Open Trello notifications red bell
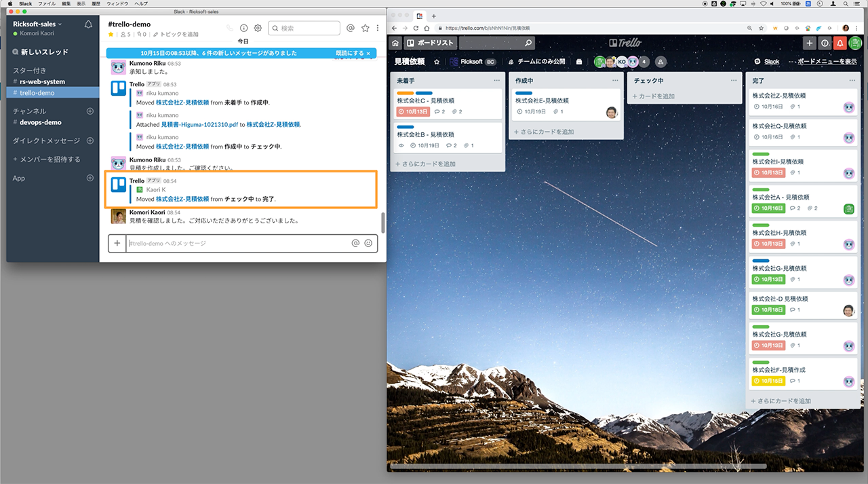The image size is (868, 484). click(840, 43)
